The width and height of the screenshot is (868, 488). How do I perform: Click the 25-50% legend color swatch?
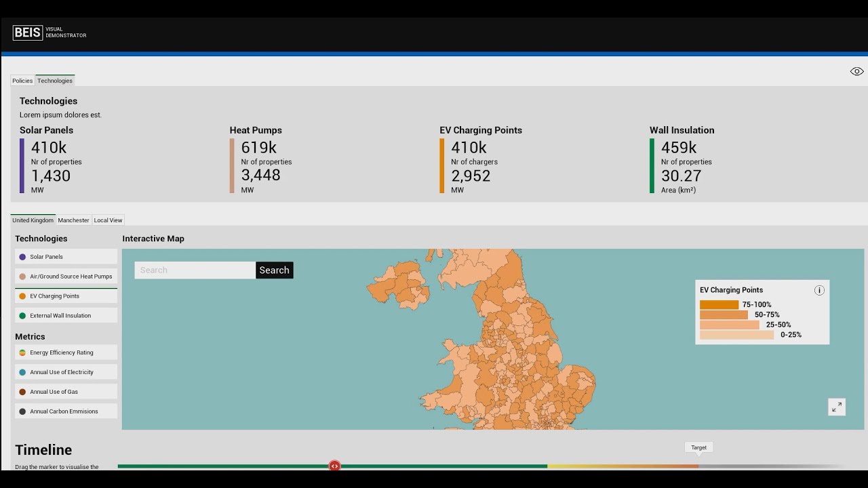tap(730, 325)
